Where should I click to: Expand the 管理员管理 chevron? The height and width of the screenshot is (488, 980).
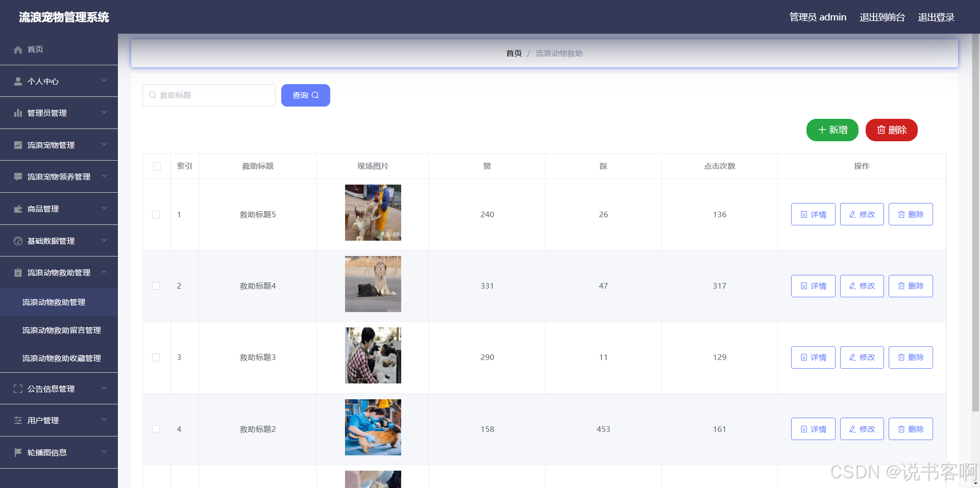coord(104,112)
